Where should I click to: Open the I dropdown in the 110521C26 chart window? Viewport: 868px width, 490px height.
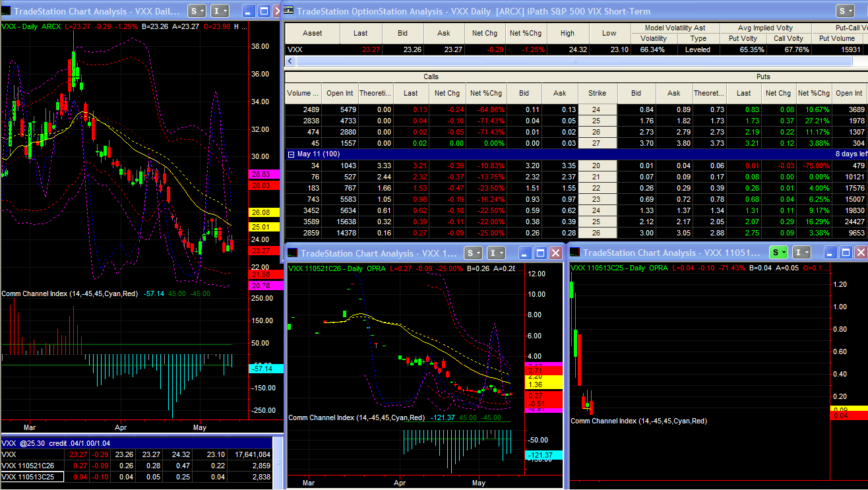[x=496, y=253]
